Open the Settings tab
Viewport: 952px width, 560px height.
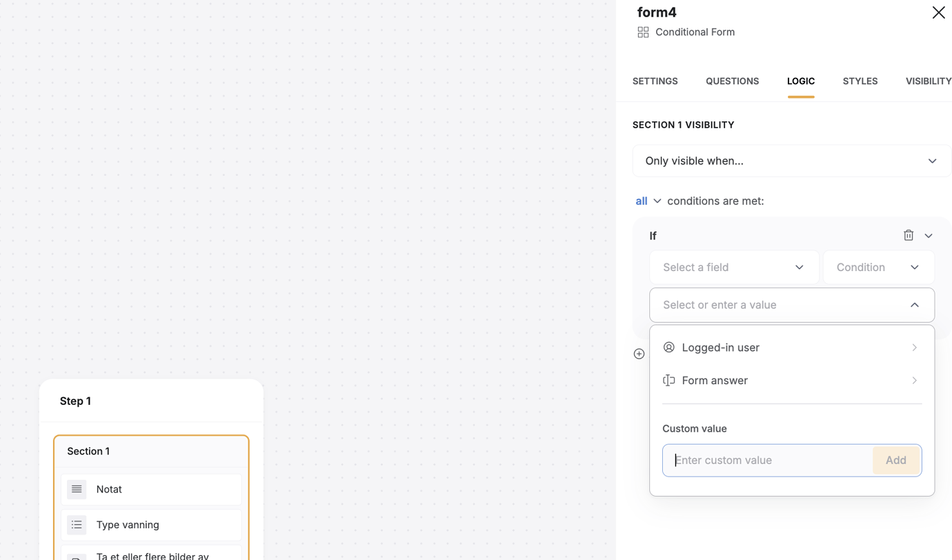[655, 81]
